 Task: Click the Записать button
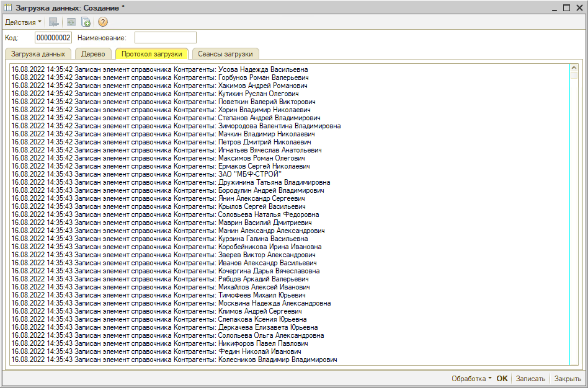pyautogui.click(x=530, y=379)
